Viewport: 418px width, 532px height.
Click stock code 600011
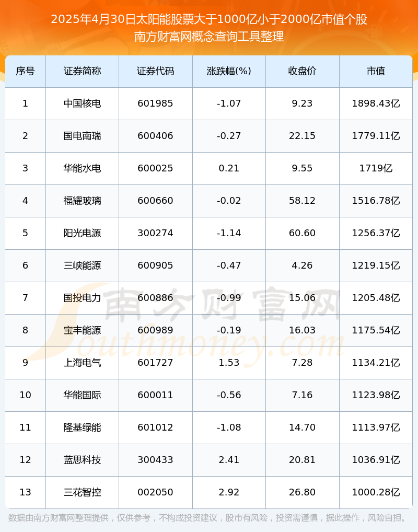coord(155,395)
